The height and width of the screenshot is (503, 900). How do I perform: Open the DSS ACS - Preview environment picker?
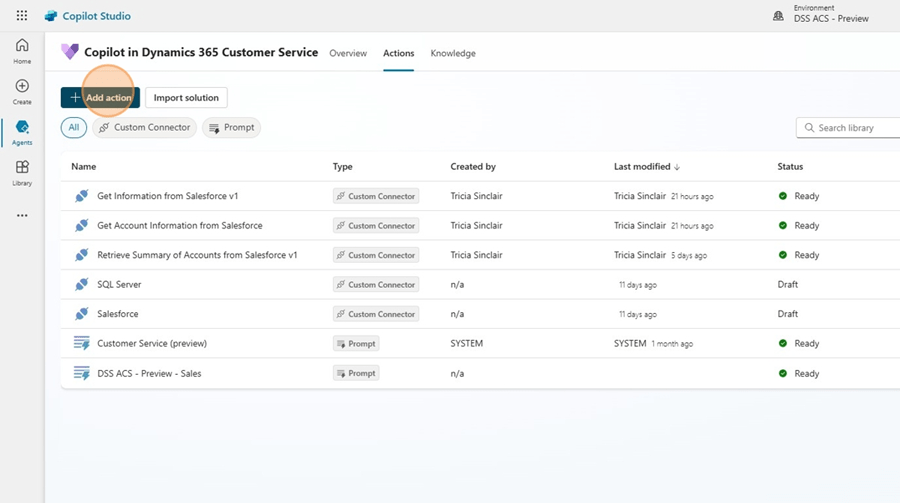point(832,18)
